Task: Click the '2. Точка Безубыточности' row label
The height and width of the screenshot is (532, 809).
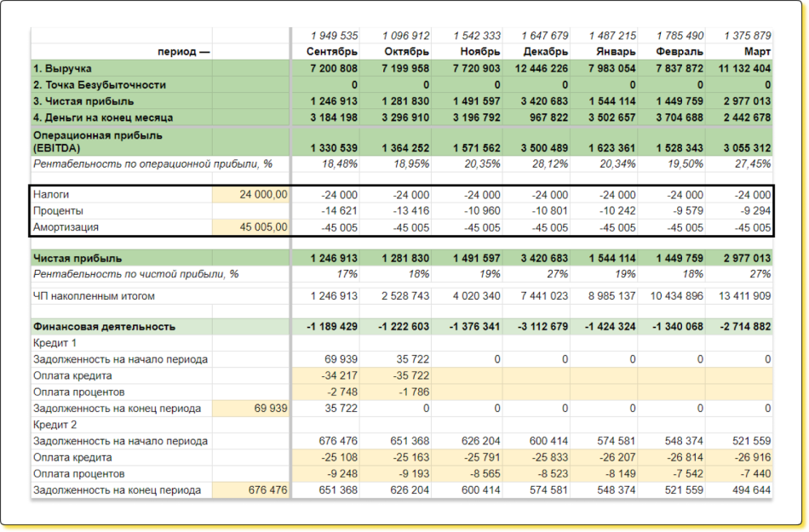Action: [x=100, y=84]
